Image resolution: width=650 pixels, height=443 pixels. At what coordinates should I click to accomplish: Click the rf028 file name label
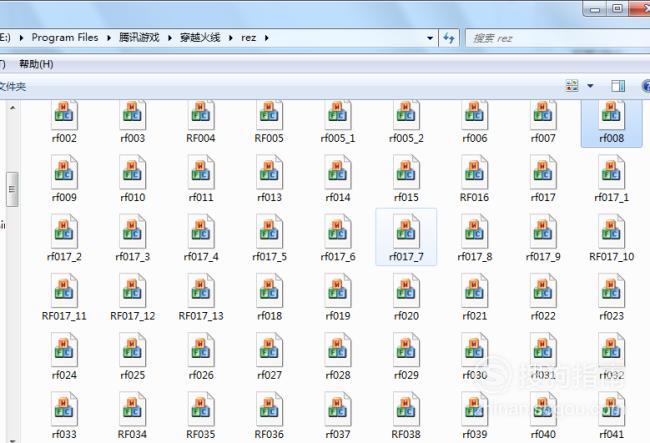click(x=338, y=375)
